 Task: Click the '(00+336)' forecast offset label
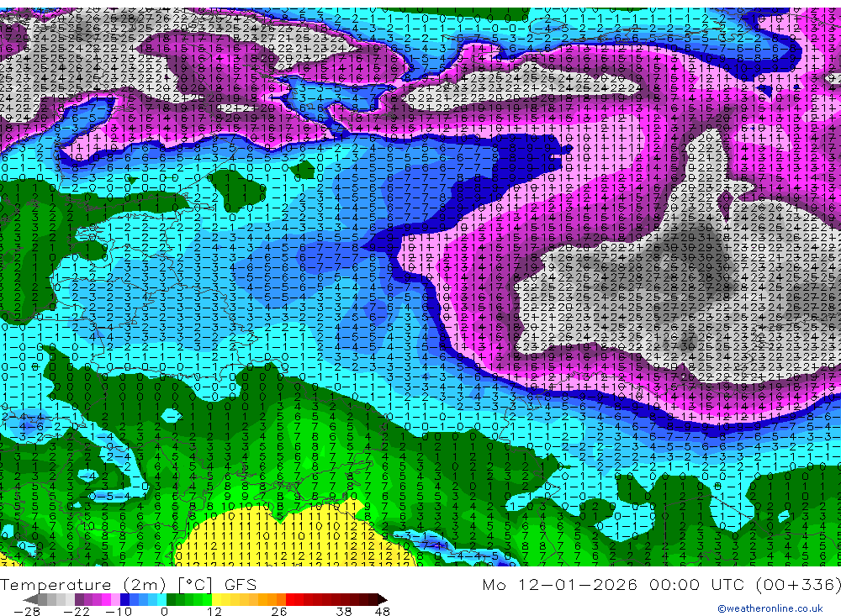tap(798, 584)
